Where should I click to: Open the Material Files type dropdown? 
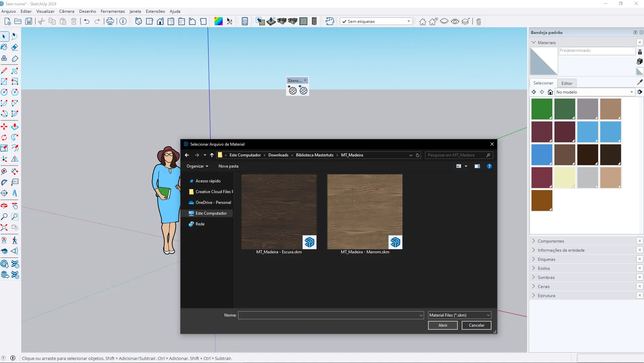pyautogui.click(x=459, y=315)
